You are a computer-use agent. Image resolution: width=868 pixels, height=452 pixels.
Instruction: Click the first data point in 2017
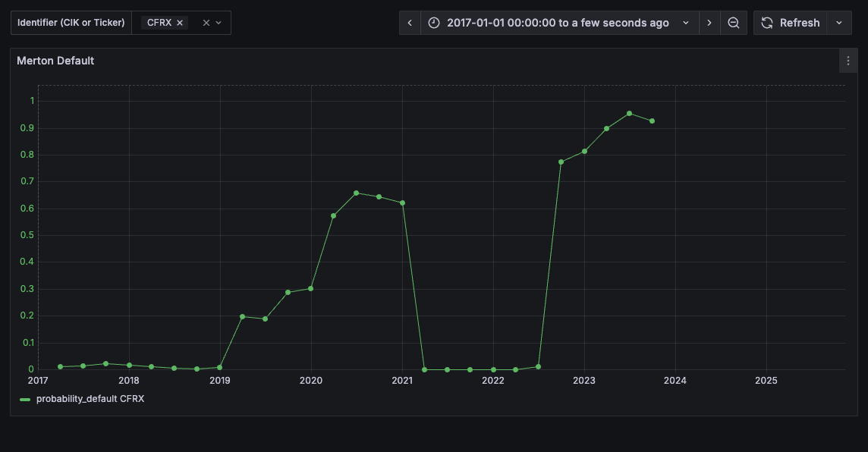click(60, 367)
